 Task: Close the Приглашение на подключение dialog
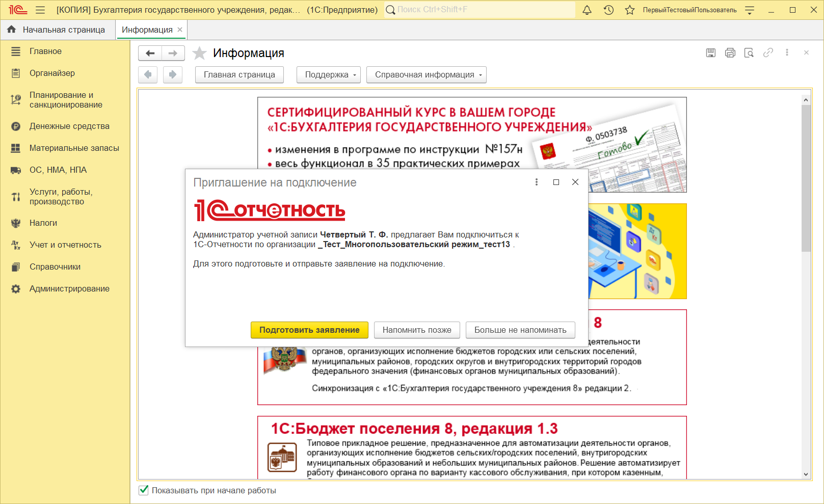(x=575, y=182)
